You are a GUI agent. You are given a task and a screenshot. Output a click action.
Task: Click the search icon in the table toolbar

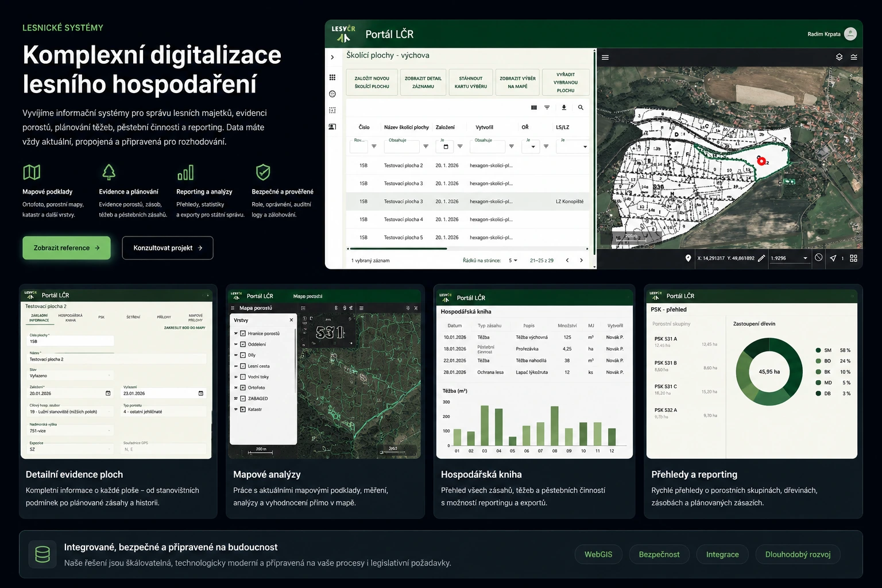pyautogui.click(x=581, y=107)
